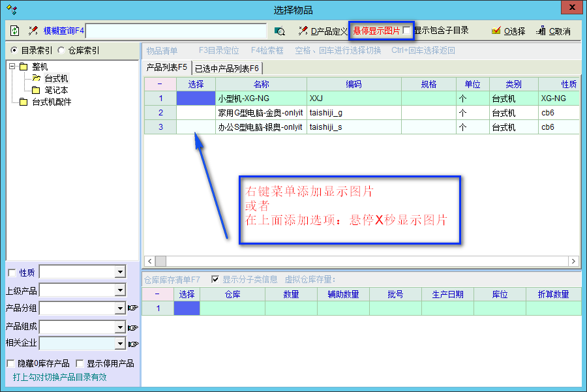Viewport: 587px width, 392px height.
Task: Tick the 隐藏0库存产品 checkbox
Action: [10, 363]
